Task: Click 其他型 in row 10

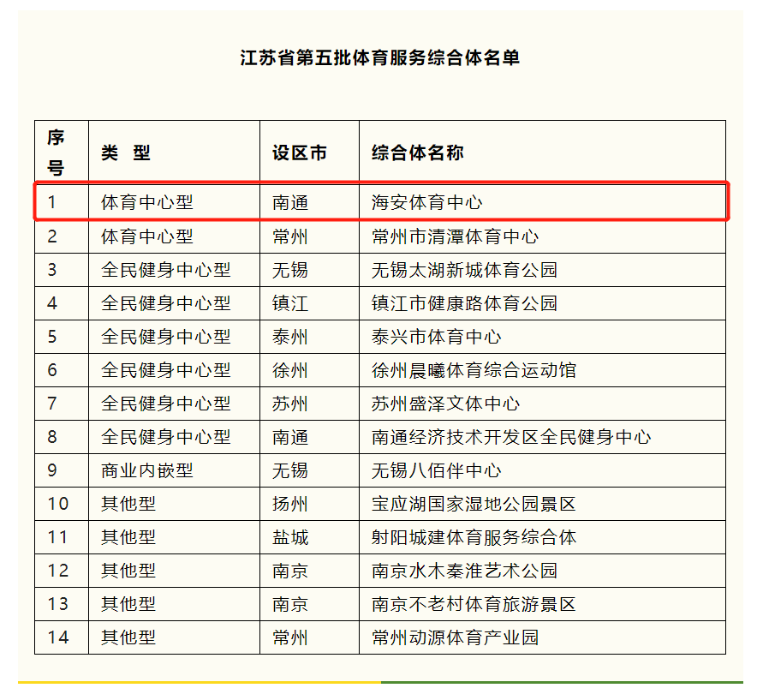Action: click(x=128, y=504)
